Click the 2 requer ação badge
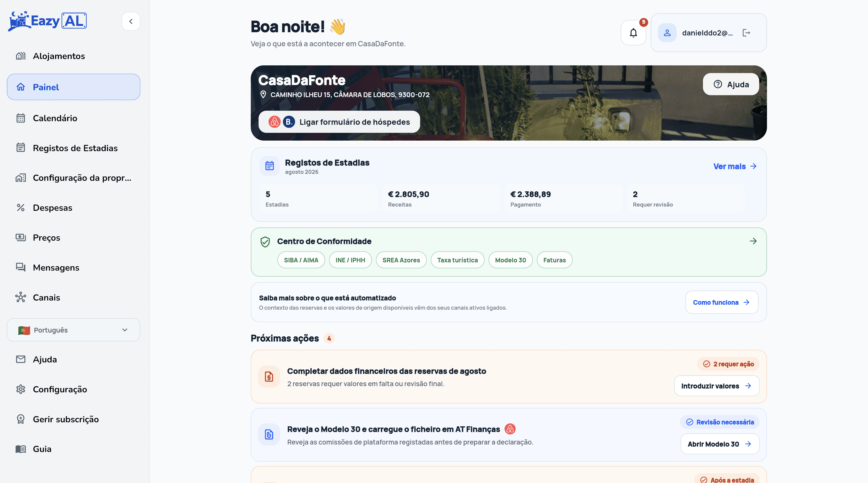Screen dimensions: 868x483 click(728, 364)
